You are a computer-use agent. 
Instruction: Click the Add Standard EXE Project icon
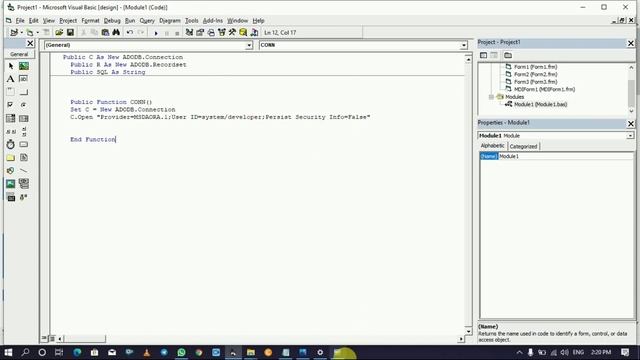14,33
